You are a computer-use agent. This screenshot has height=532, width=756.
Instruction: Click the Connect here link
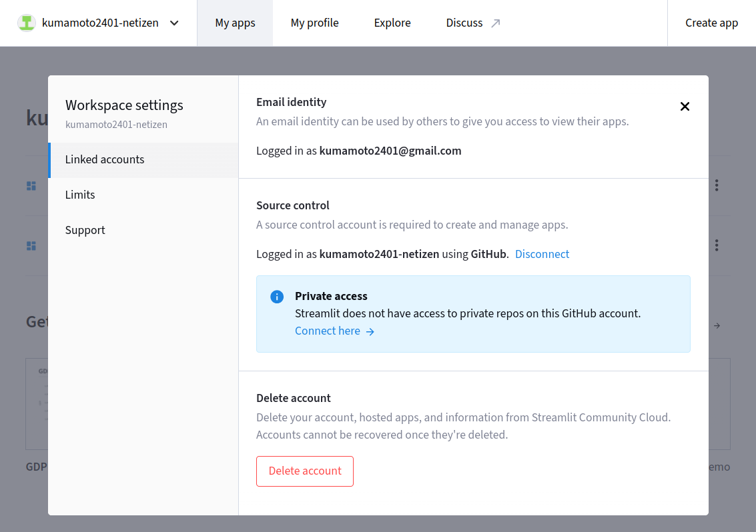click(334, 331)
